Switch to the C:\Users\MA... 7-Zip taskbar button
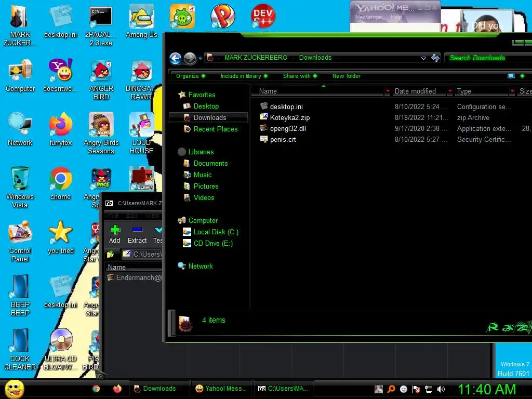The image size is (532, 399). tap(284, 389)
